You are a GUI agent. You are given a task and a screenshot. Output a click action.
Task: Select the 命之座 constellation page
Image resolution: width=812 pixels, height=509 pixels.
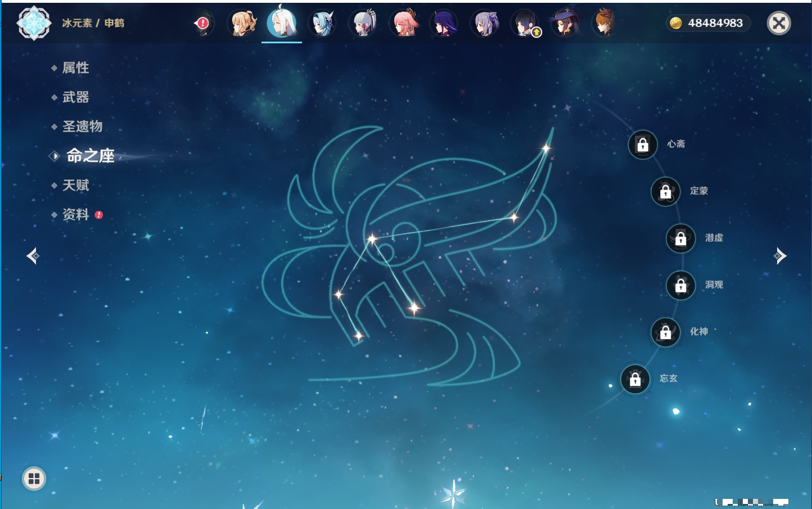tap(91, 156)
